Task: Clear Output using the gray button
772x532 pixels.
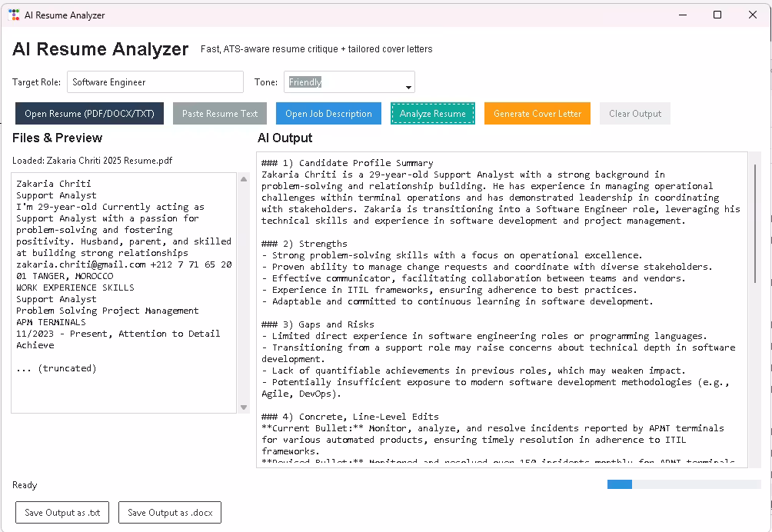Action: (634, 114)
